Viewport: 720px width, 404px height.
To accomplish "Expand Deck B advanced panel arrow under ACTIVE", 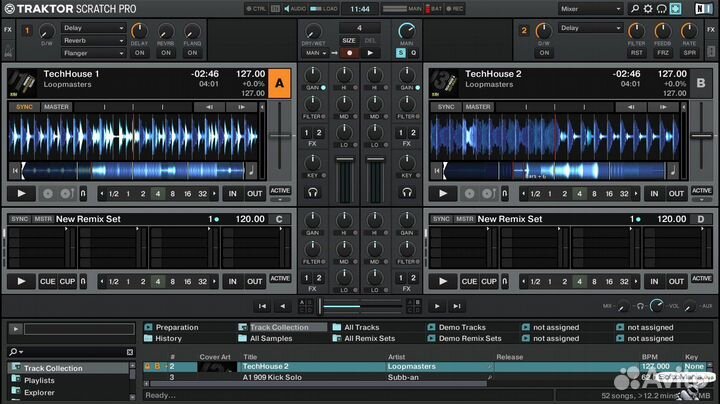I will click(702, 200).
